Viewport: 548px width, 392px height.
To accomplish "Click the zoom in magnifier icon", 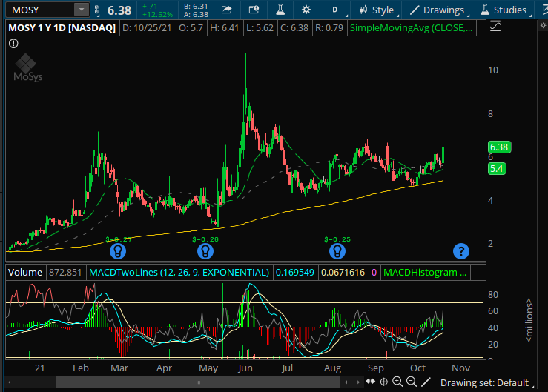I will point(397,382).
